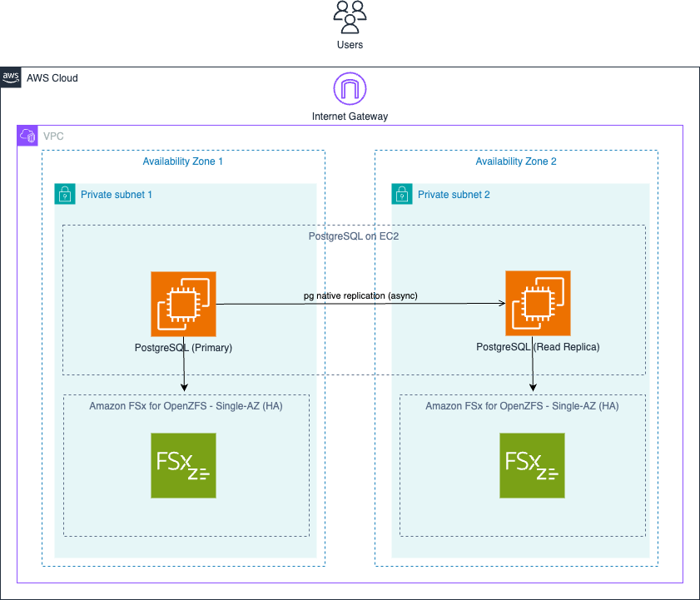Click the AWS logo badge
This screenshot has width=700, height=600.
tap(11, 77)
